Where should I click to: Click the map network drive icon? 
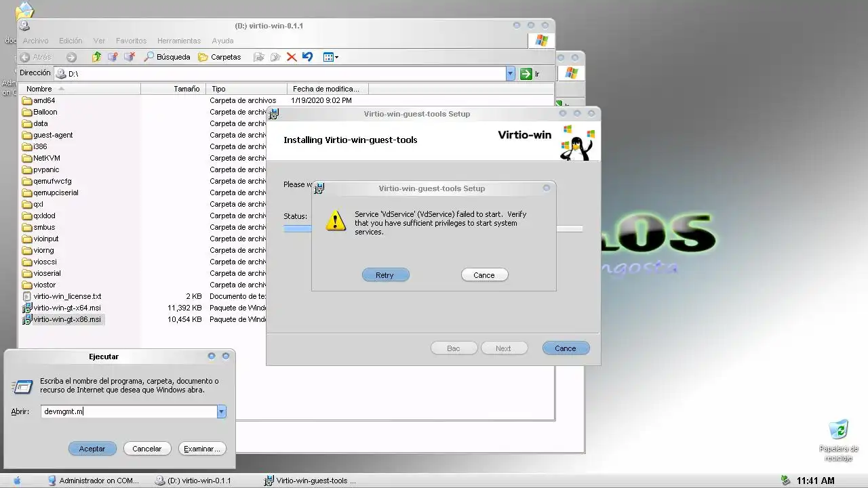[x=113, y=57]
